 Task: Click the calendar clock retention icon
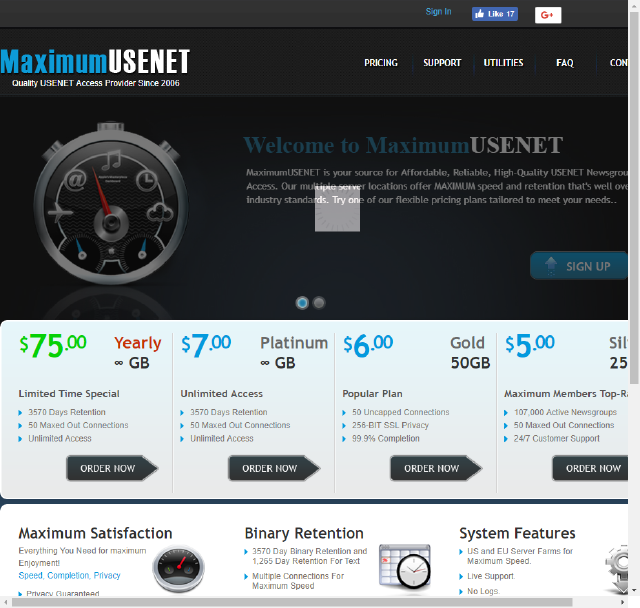click(404, 567)
